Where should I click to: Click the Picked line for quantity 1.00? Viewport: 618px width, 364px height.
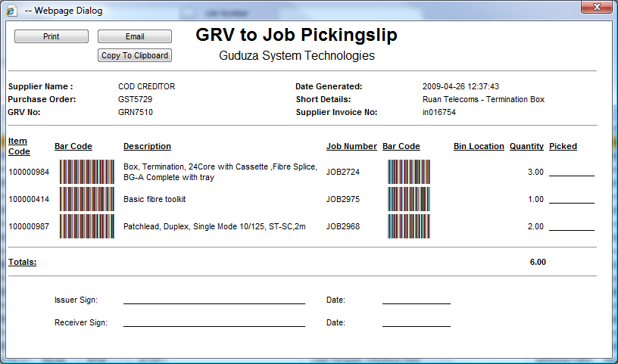[x=572, y=201]
